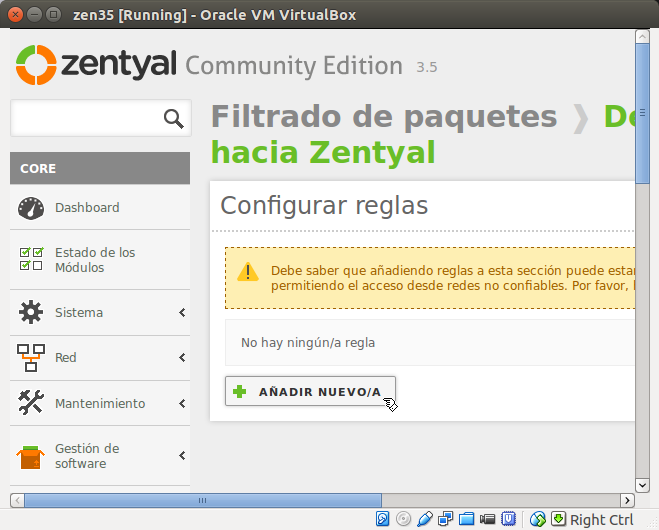Click the untrusted networks warning message text

453,278
